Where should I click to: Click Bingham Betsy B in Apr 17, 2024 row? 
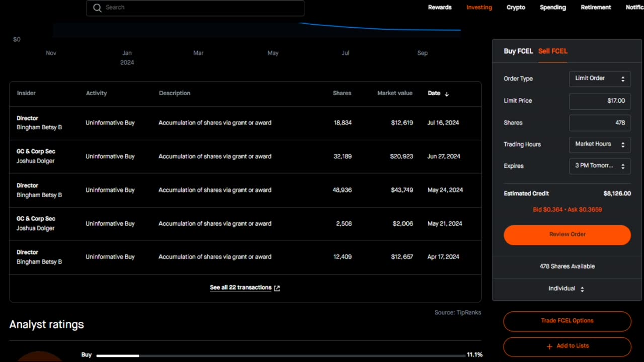point(39,262)
